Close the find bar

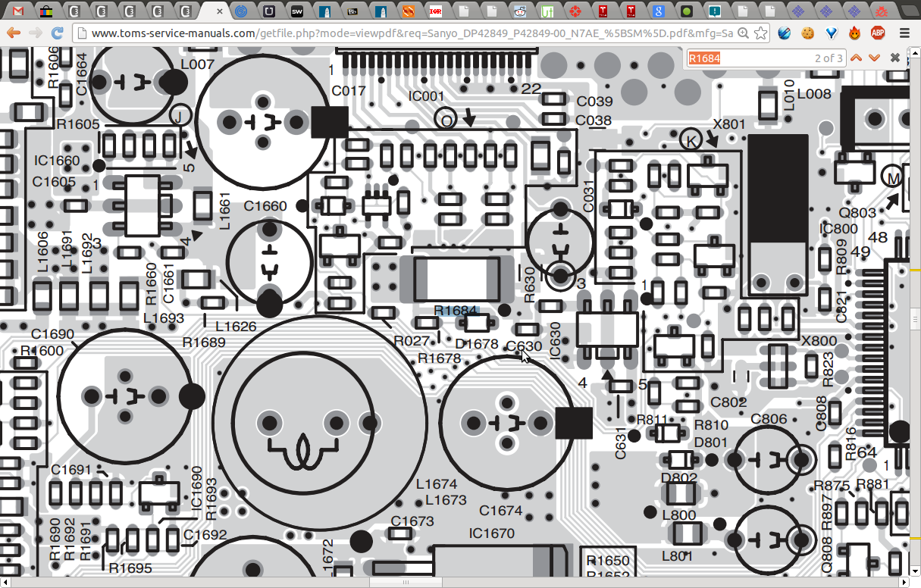click(x=895, y=58)
